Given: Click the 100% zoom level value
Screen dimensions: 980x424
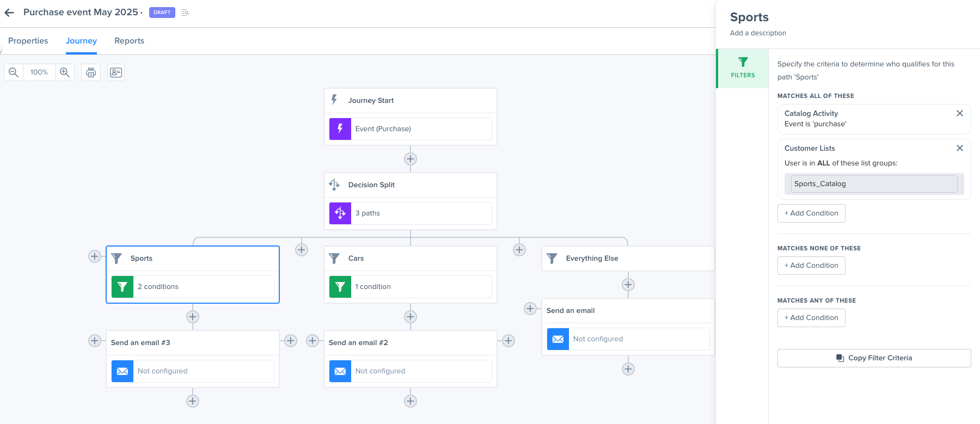Looking at the screenshot, I should click(x=39, y=72).
